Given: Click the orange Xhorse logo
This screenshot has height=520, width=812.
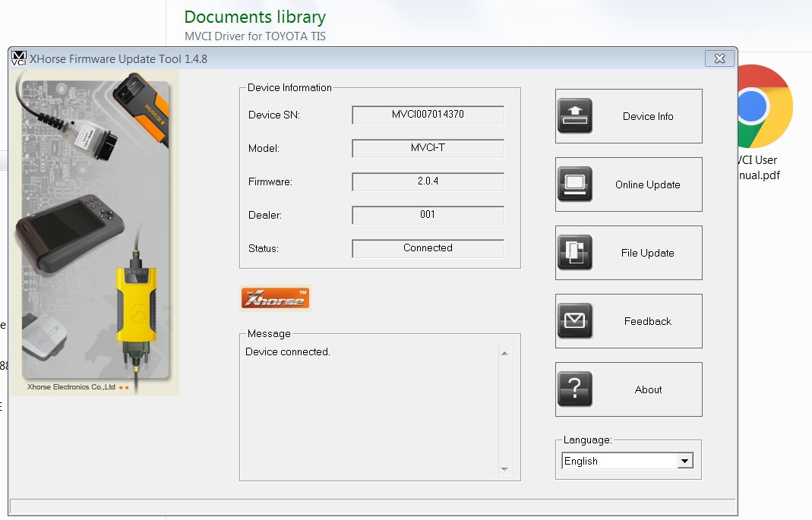Looking at the screenshot, I should point(275,298).
